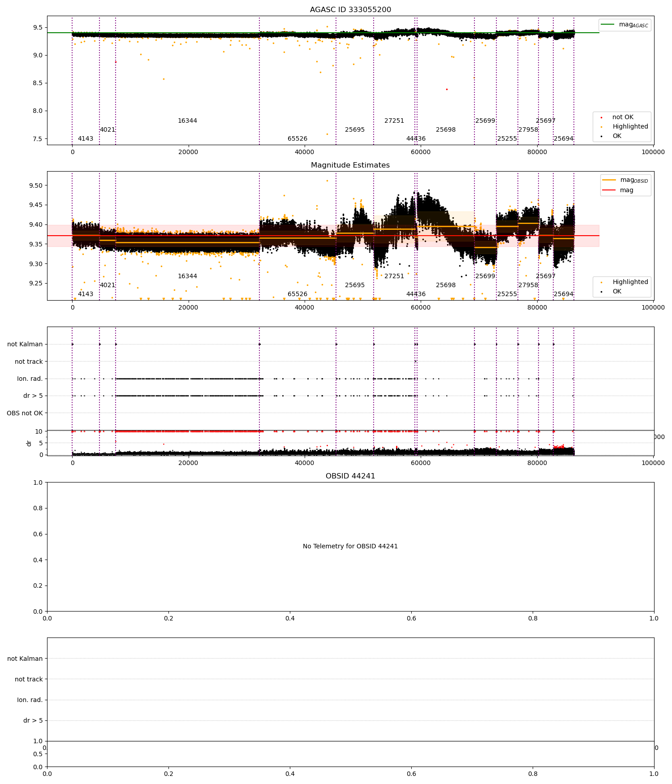Viewport: 672px width, 784px height.
Task: Click OBSID label 25694 in AGASC ID plot
Action: click(x=564, y=138)
